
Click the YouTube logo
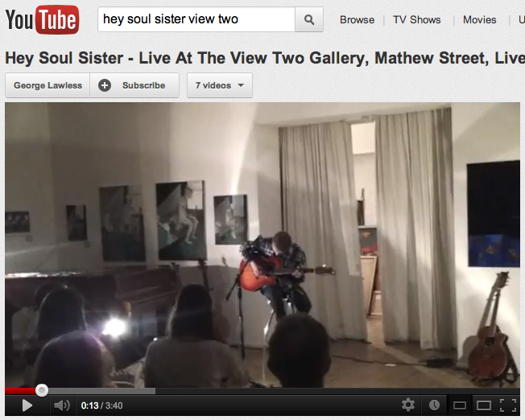coord(42,19)
